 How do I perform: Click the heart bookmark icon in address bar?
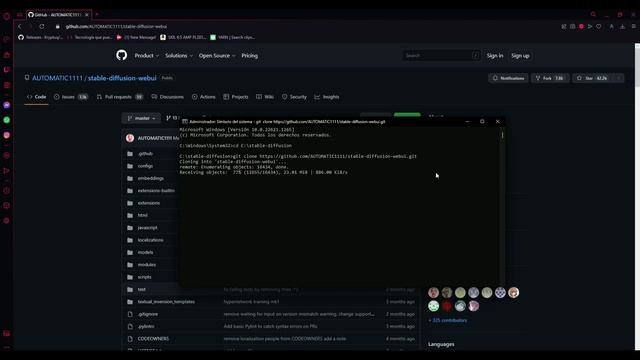599,26
